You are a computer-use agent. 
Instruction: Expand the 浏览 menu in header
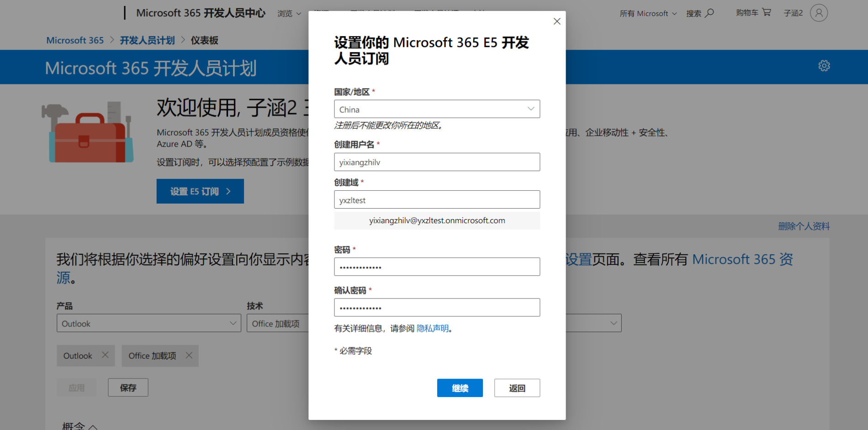(x=289, y=14)
